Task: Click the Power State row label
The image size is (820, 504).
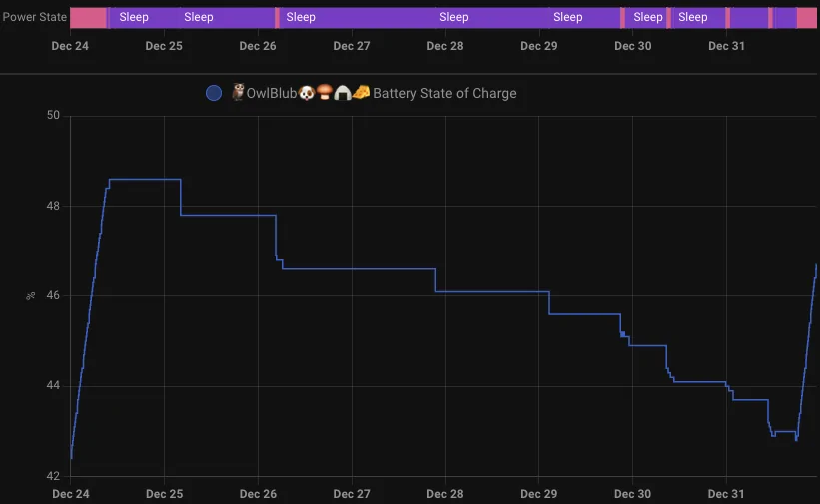Action: tap(35, 17)
